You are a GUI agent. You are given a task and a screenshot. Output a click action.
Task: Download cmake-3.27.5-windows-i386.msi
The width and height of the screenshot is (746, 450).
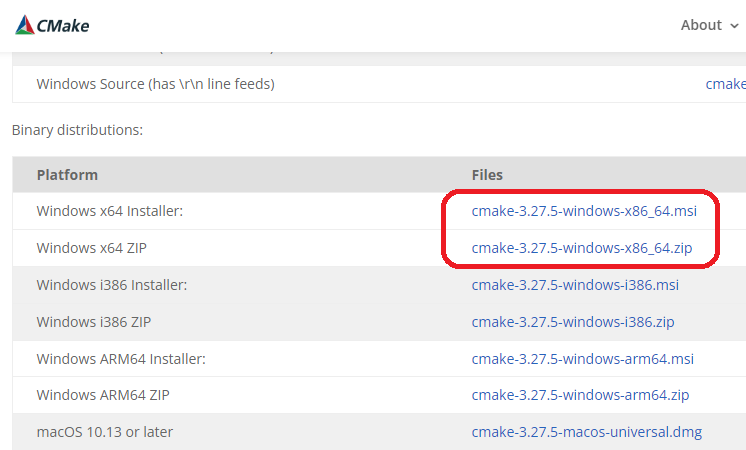coord(575,285)
